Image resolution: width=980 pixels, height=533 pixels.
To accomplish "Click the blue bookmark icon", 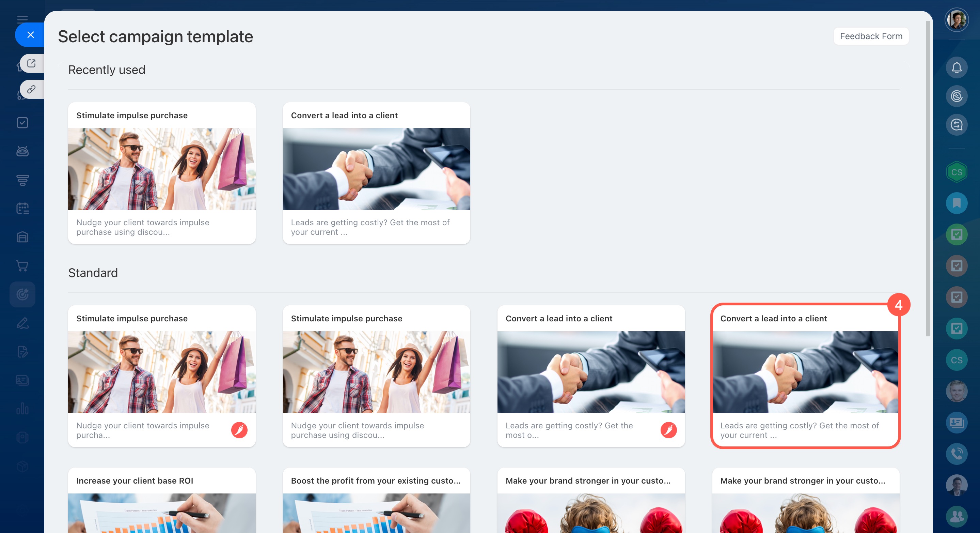I will tap(956, 203).
